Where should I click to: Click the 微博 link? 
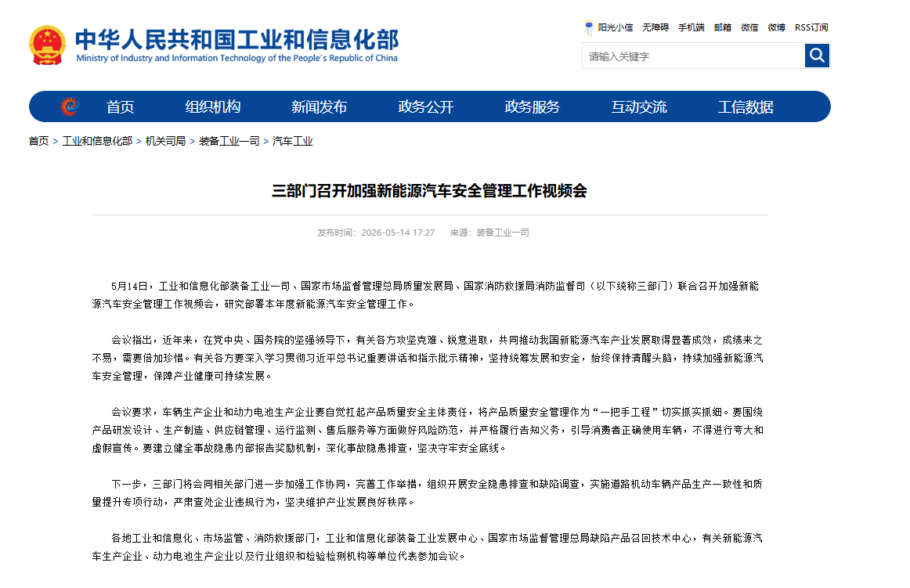777,27
